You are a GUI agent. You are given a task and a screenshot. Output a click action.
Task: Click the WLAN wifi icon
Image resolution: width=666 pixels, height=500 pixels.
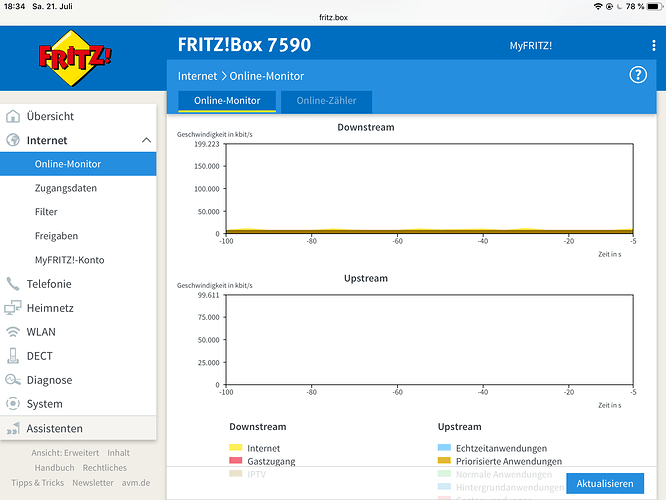(13, 332)
